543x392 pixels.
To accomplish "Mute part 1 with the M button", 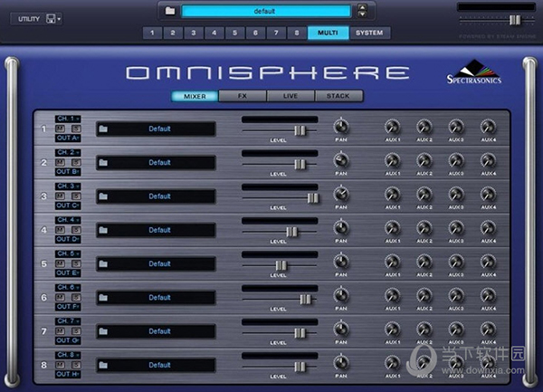I will click(x=61, y=129).
